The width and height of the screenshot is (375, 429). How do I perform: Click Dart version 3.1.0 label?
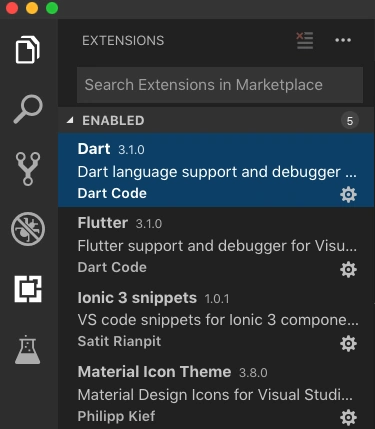click(131, 150)
